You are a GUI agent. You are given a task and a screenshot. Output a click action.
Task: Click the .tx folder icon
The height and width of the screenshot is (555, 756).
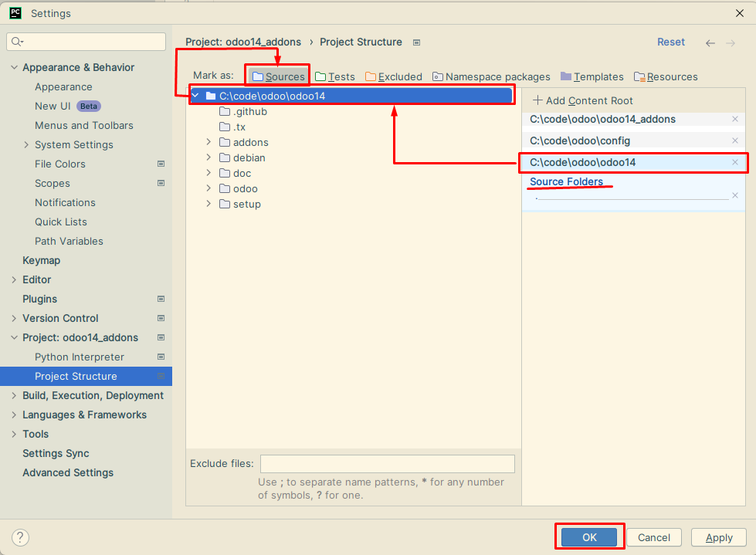[x=225, y=127]
